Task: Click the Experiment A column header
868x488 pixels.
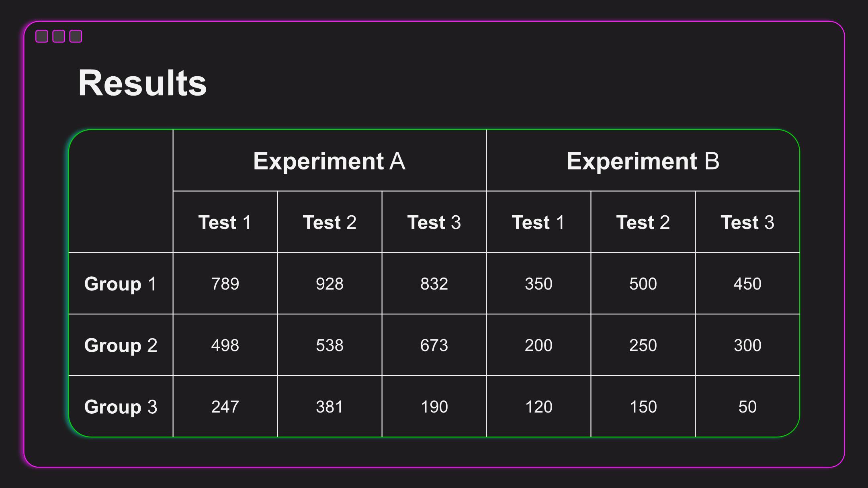Action: tap(329, 161)
